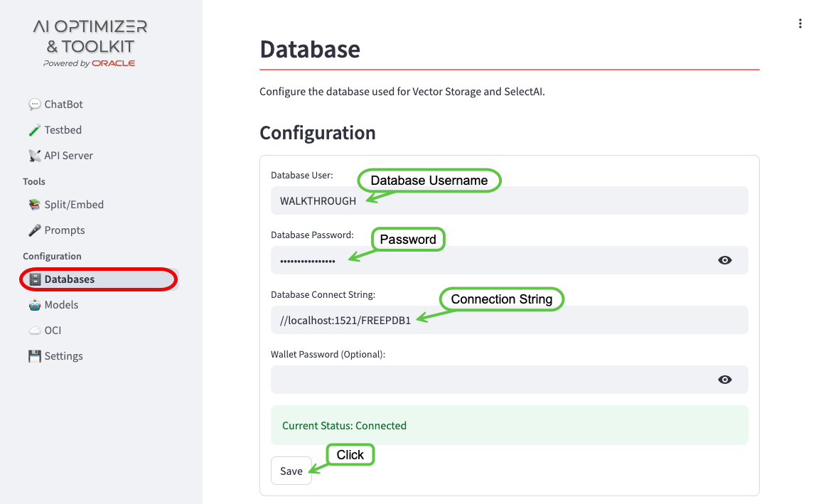This screenshot has width=816, height=504.
Task: Click the Current Status: Connected message
Action: pos(510,425)
